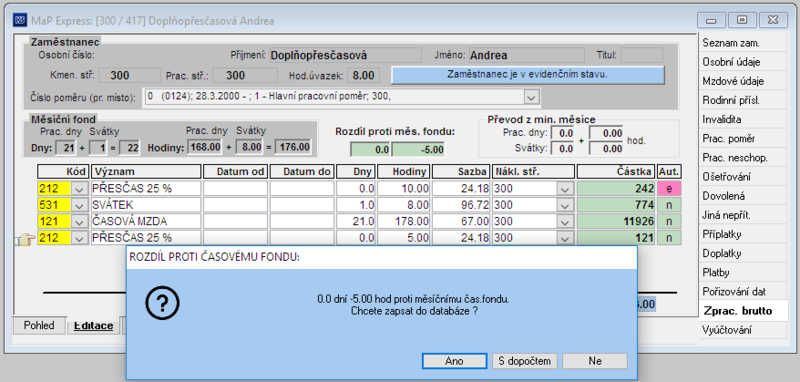
Task: Click Částka cell 11926
Action: pos(616,221)
